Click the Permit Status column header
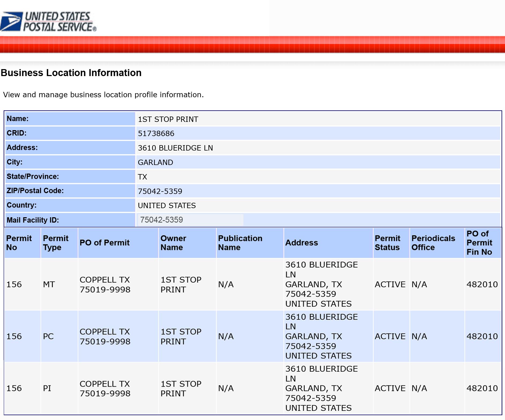The width and height of the screenshot is (505, 420). (387, 243)
